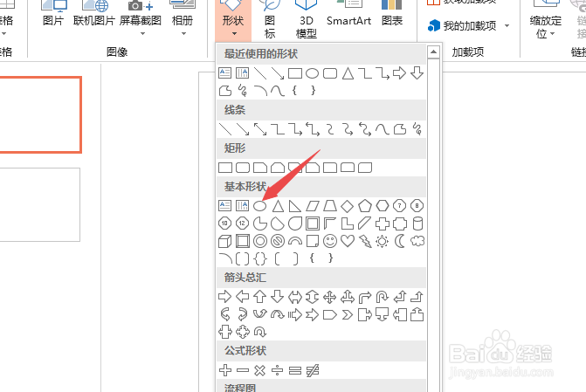The image size is (586, 392).
Task: Select the parallelogram shape in 基本形状
Action: 313,206
